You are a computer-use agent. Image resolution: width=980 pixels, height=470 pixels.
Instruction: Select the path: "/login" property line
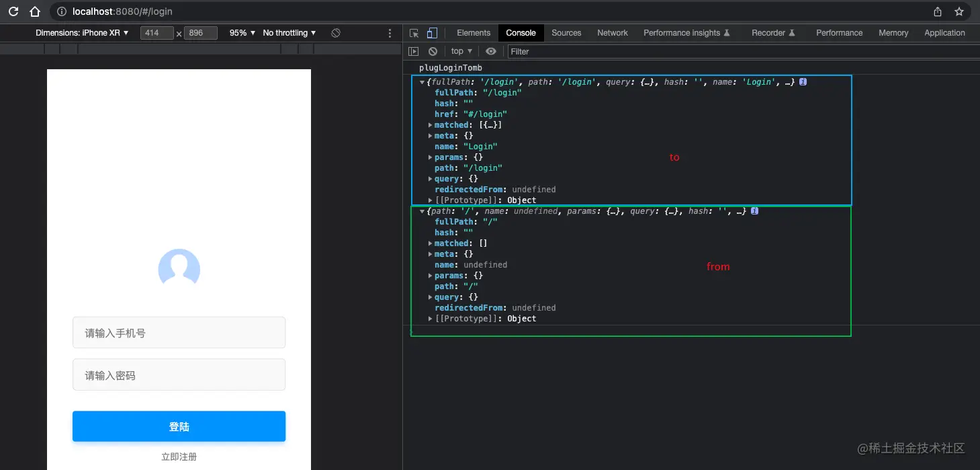[x=468, y=168]
